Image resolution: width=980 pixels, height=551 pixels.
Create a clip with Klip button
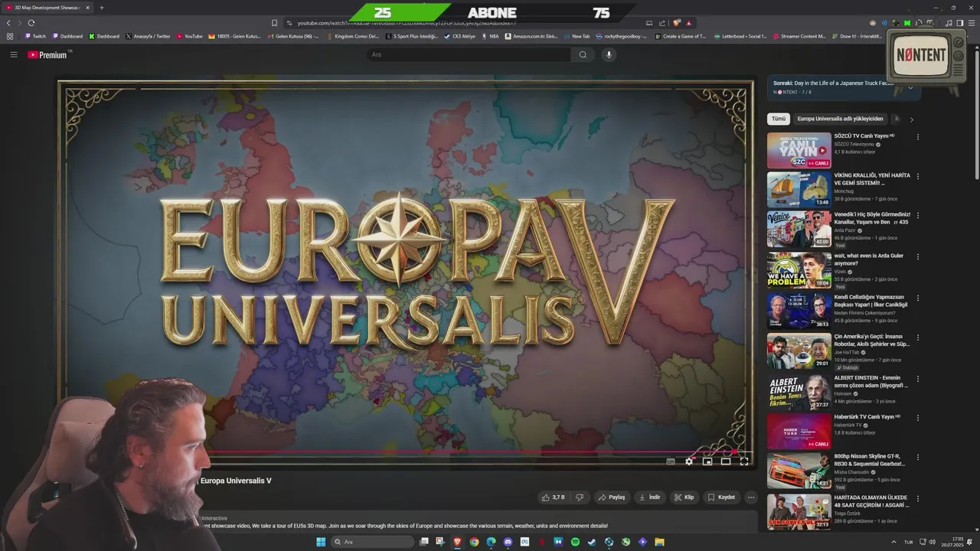pyautogui.click(x=684, y=497)
